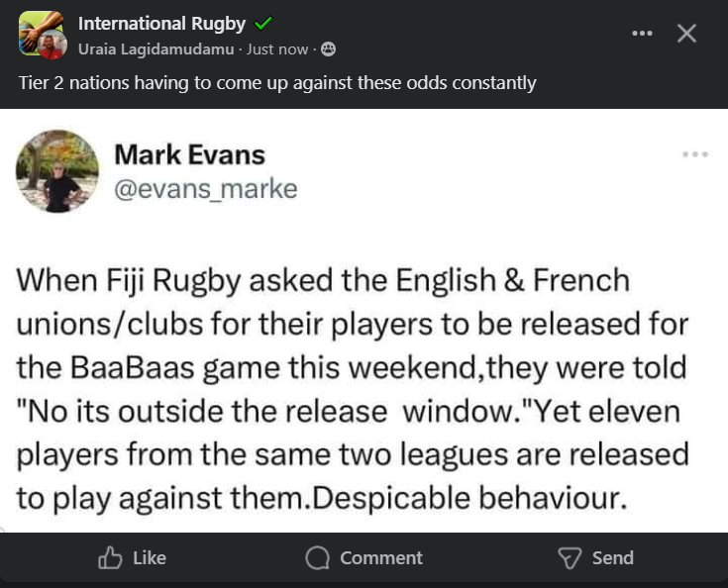Click the speech bubble Comment icon
This screenshot has height=588, width=728.
click(x=318, y=558)
